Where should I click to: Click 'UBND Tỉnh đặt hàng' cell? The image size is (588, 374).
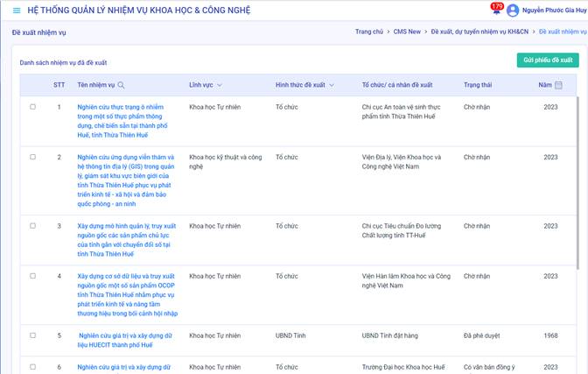(x=389, y=335)
